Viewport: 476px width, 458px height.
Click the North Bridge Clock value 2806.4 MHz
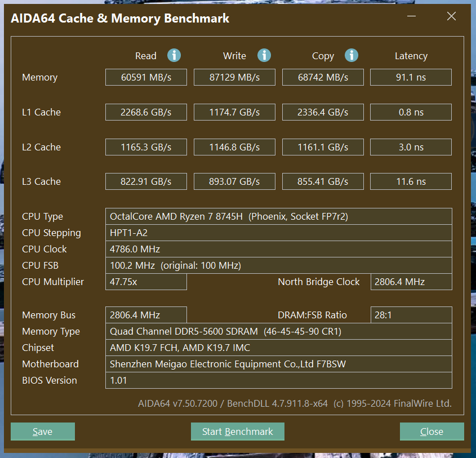click(x=411, y=282)
